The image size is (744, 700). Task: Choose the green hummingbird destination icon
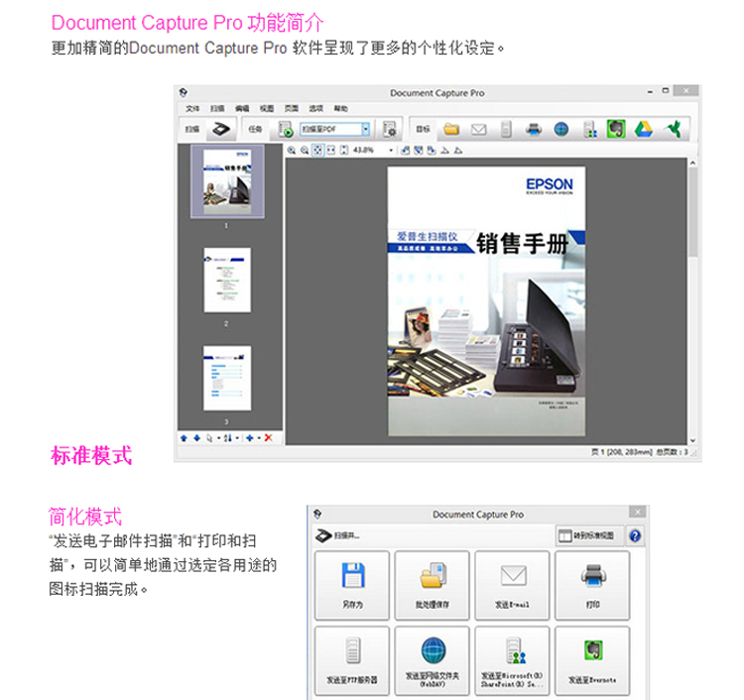point(674,129)
